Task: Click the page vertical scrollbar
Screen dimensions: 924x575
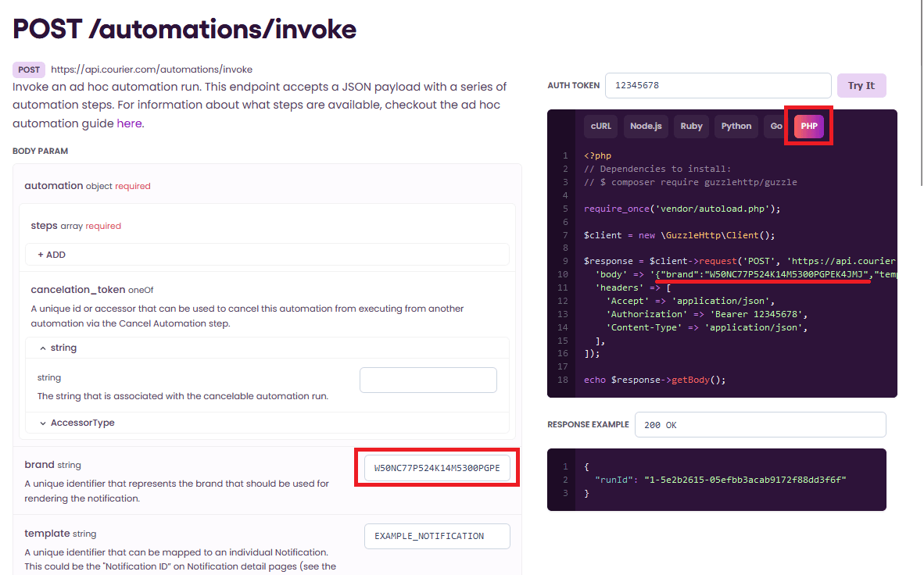Action: pos(922,95)
